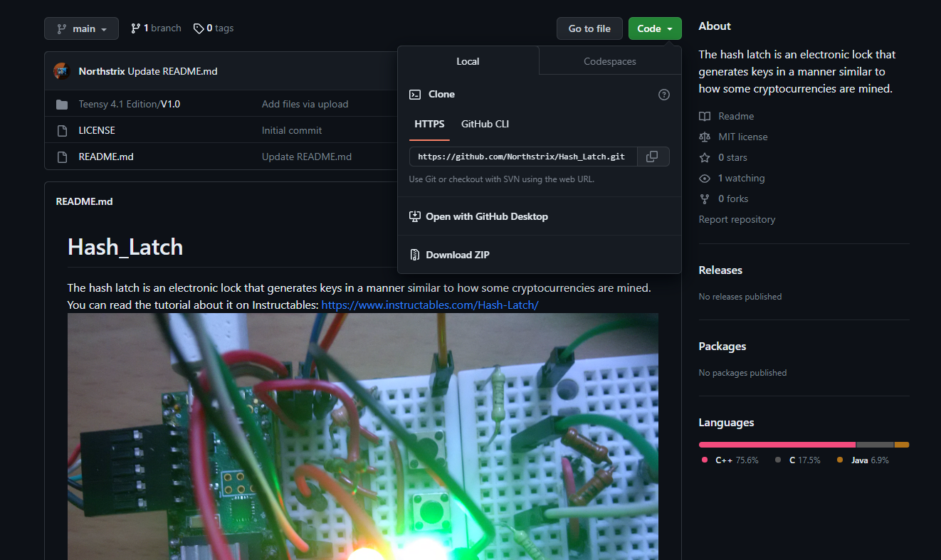Viewport: 941px width, 560px height.
Task: Click the clone URL text field
Action: pos(522,157)
